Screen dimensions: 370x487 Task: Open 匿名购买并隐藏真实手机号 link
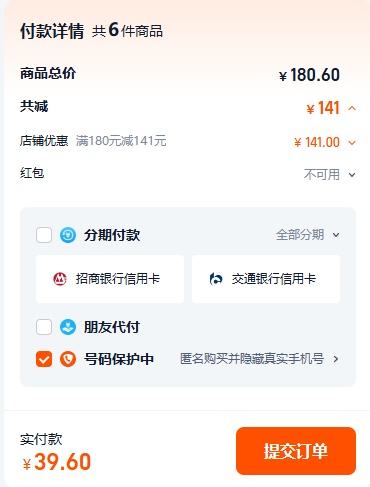click(x=252, y=359)
